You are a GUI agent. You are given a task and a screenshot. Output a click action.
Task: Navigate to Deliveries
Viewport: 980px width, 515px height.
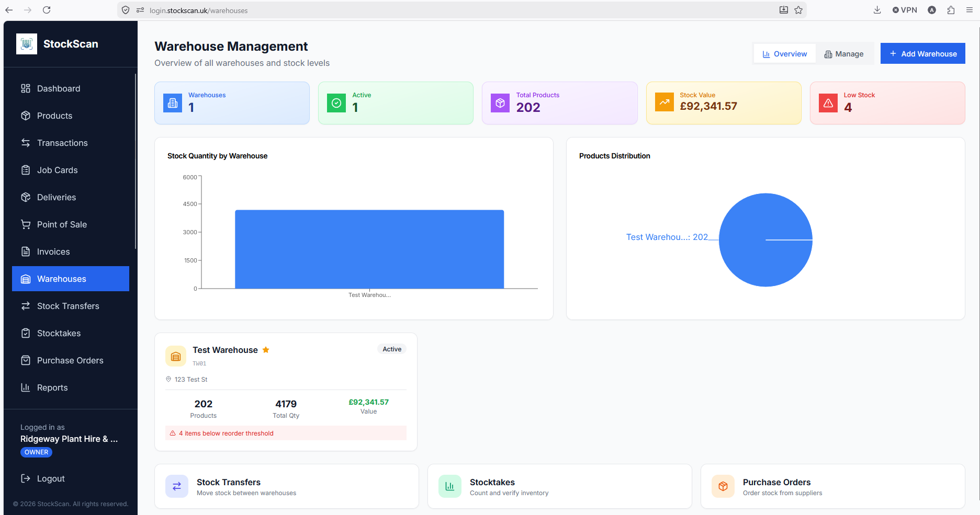click(71, 197)
